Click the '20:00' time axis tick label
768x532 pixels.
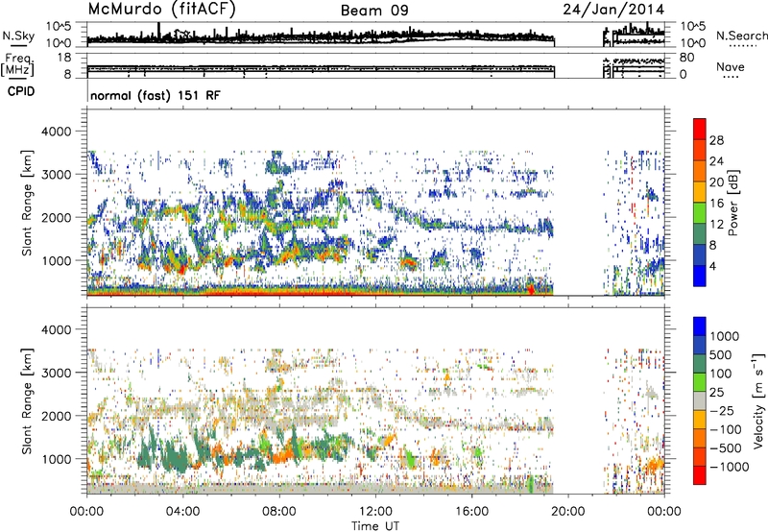(x=567, y=512)
